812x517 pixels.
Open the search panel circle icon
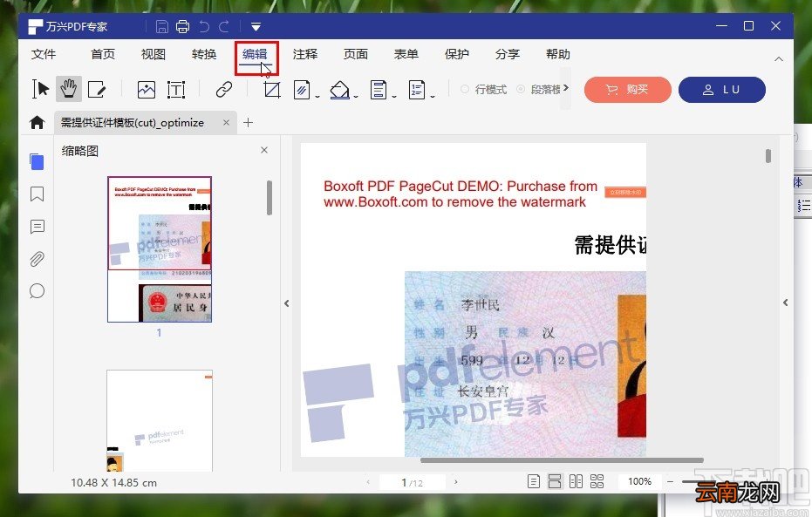[x=37, y=291]
